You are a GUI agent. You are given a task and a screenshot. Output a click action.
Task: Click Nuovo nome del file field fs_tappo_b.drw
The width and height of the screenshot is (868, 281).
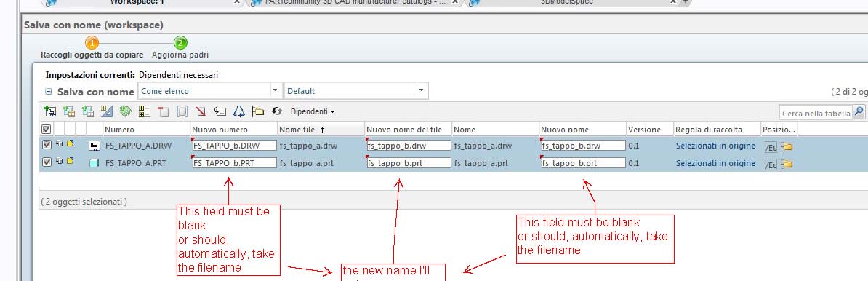point(409,146)
